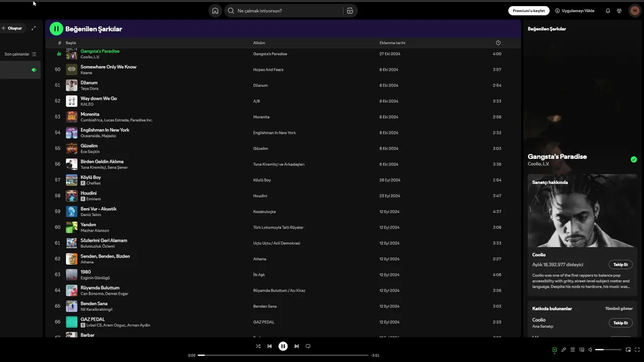Pause playback in the bottom player
This screenshot has height=362, width=644.
coord(283,346)
